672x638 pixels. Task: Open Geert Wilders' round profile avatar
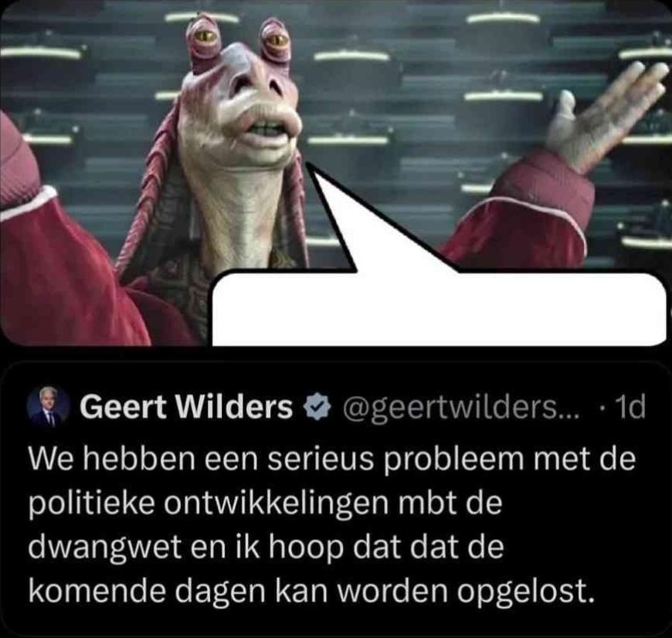[49, 406]
